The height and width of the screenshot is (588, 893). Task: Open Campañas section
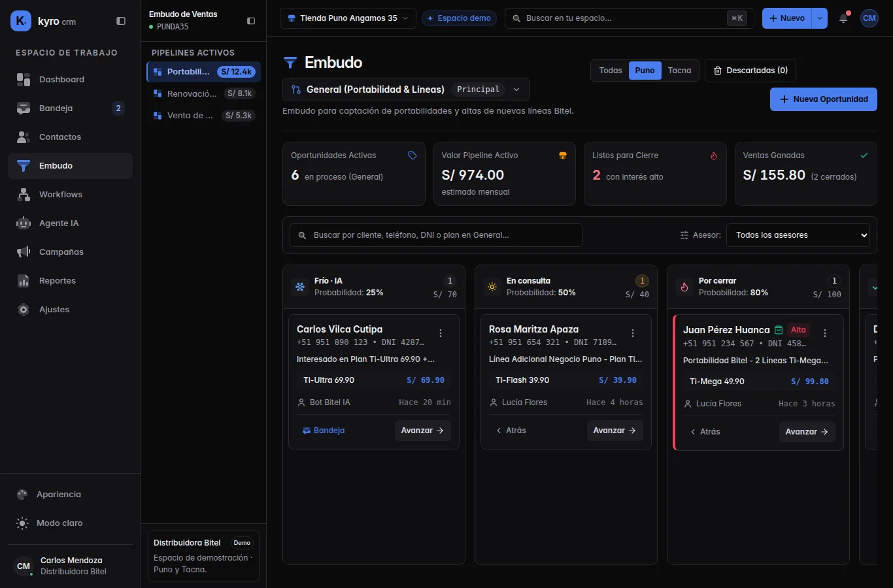tap(70, 252)
